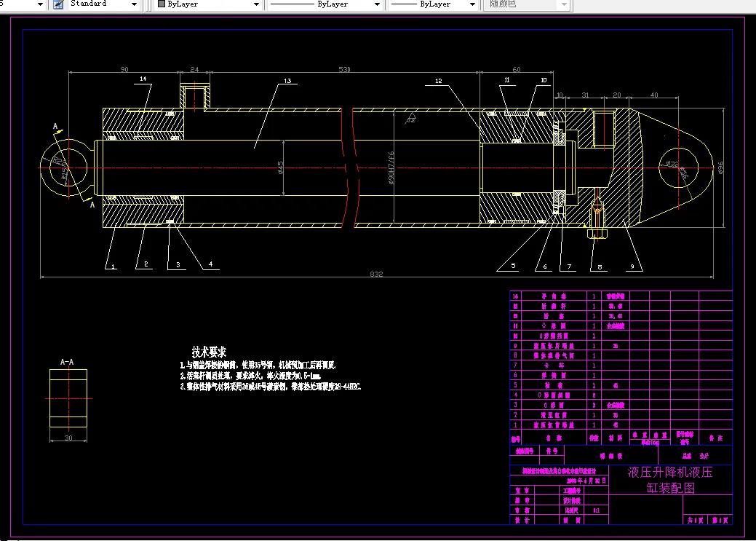Select part balloon number 5
756x541 pixels.
[513, 266]
